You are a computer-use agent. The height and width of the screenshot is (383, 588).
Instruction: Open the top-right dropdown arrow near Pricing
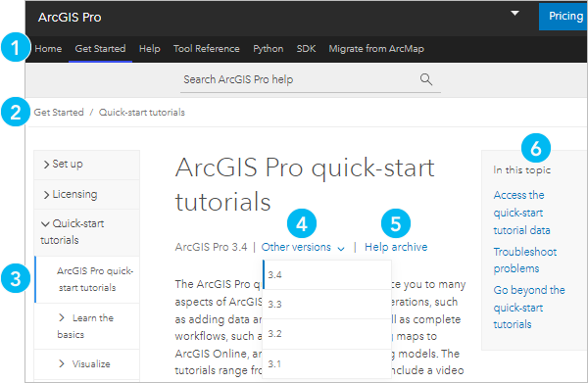point(514,14)
